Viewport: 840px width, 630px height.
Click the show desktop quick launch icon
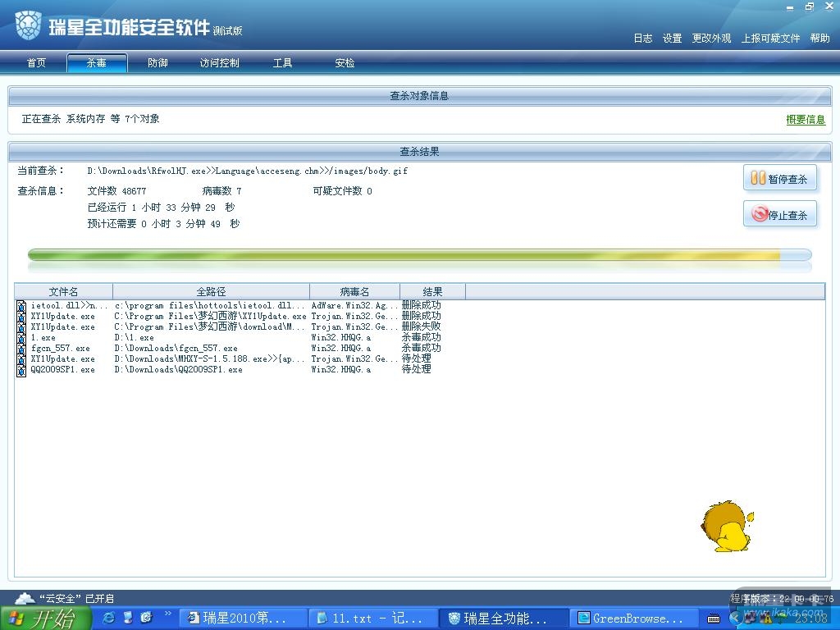127,618
